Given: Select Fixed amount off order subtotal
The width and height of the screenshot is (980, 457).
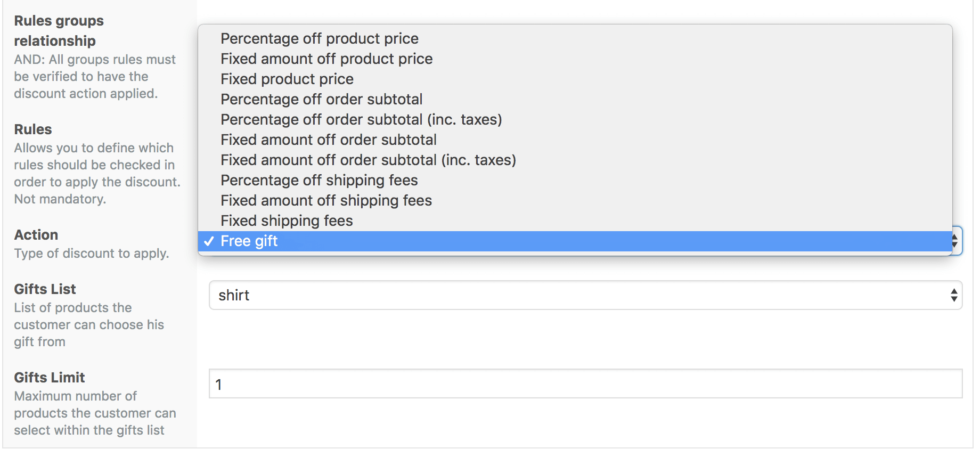Looking at the screenshot, I should (x=575, y=140).
